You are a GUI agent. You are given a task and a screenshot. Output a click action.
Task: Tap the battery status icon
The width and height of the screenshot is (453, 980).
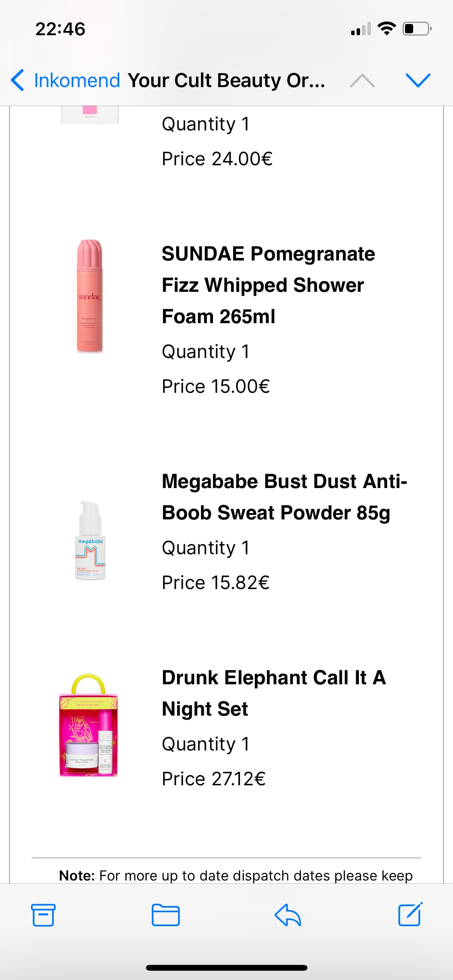click(417, 29)
